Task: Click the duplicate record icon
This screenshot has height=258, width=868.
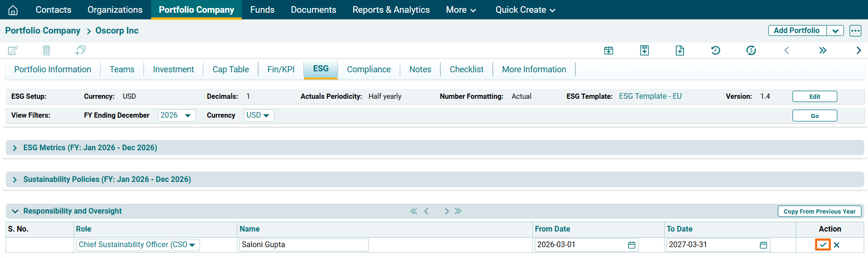Action: [80, 50]
